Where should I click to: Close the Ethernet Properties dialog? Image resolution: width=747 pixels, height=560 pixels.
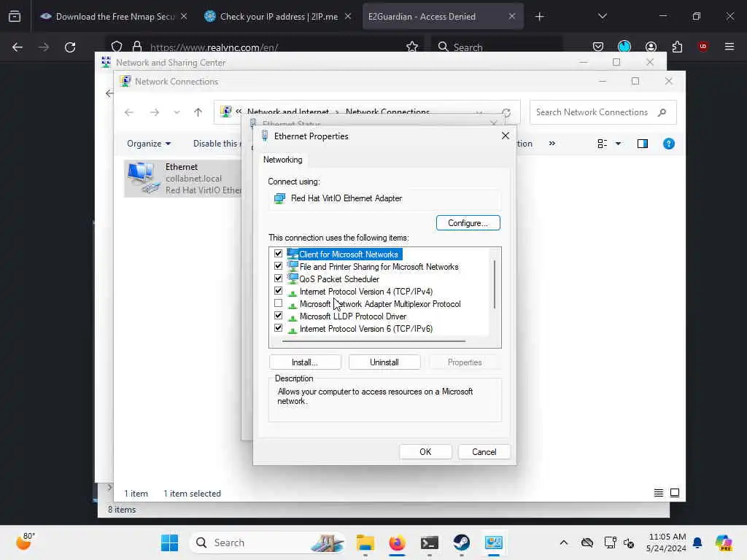[x=506, y=136]
